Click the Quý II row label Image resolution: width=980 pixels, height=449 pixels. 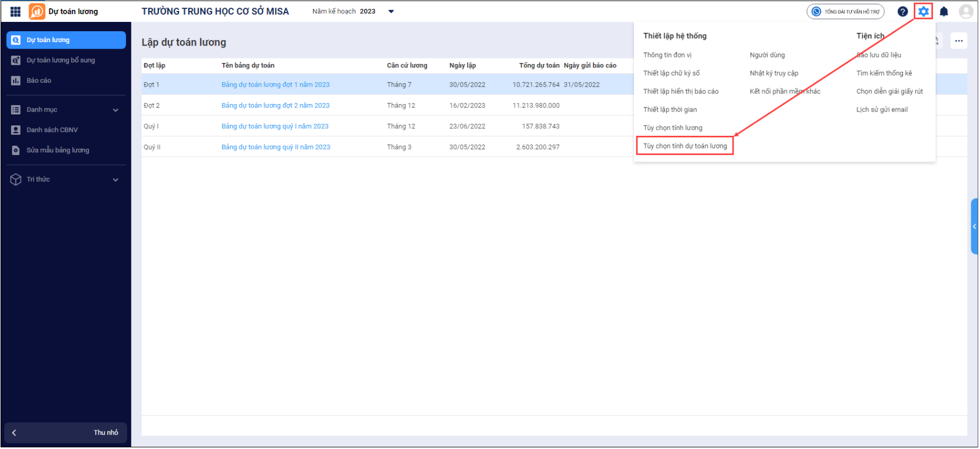pos(152,147)
